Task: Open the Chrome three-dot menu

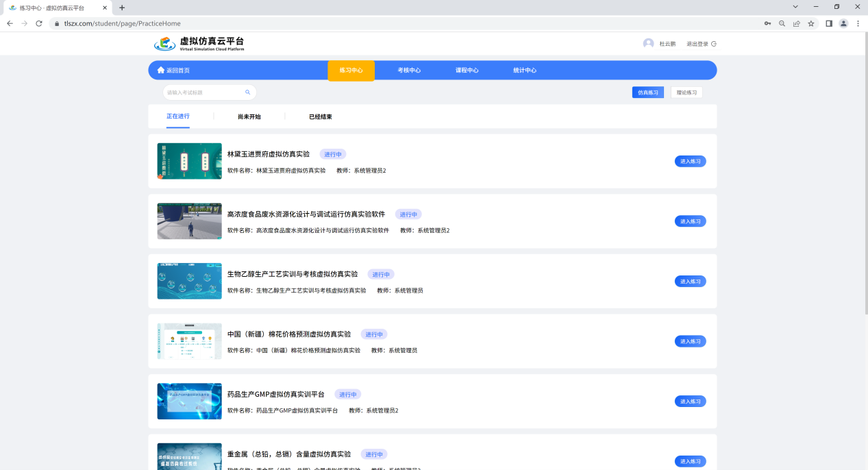Action: click(858, 23)
